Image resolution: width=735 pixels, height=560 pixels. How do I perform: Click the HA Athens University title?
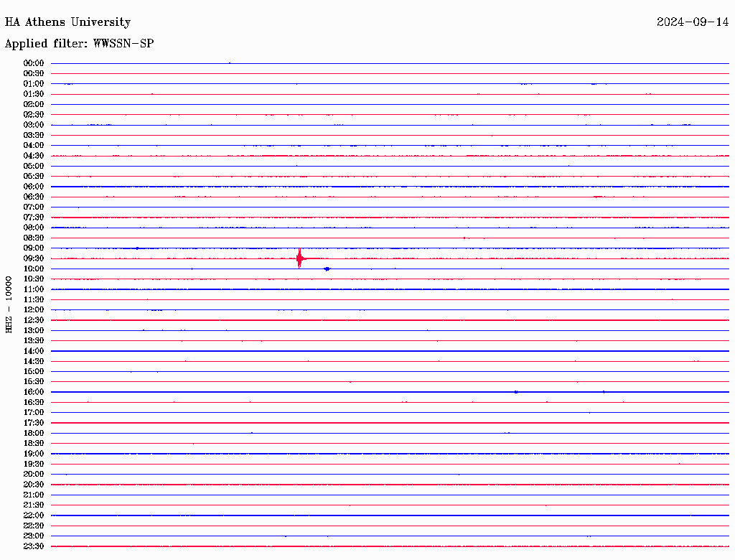coord(67,22)
